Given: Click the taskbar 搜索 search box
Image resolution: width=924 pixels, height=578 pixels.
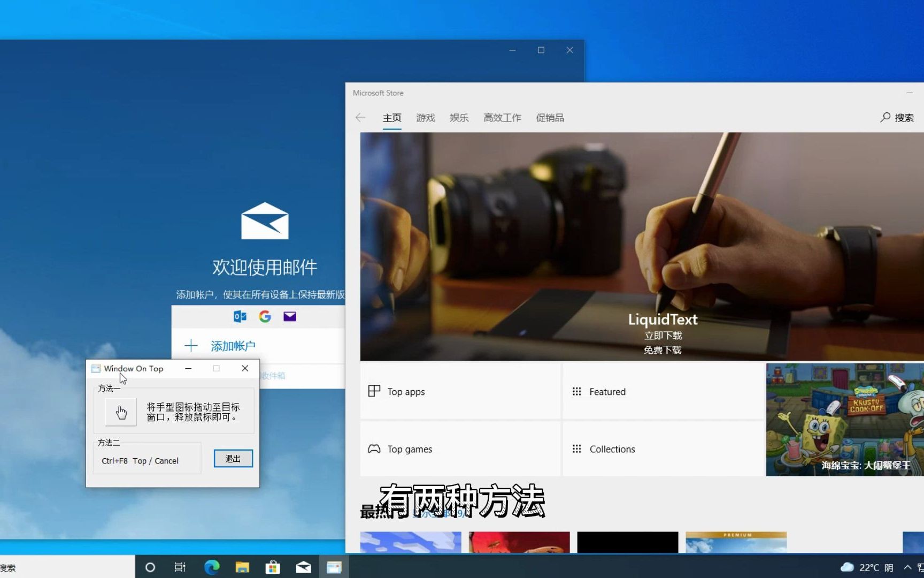Looking at the screenshot, I should click(x=67, y=567).
